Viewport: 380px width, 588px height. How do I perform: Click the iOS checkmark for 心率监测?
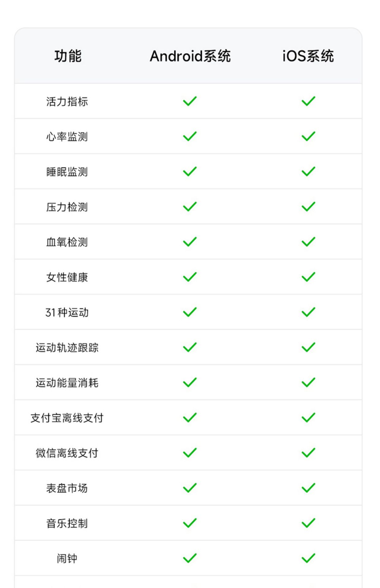(x=308, y=136)
